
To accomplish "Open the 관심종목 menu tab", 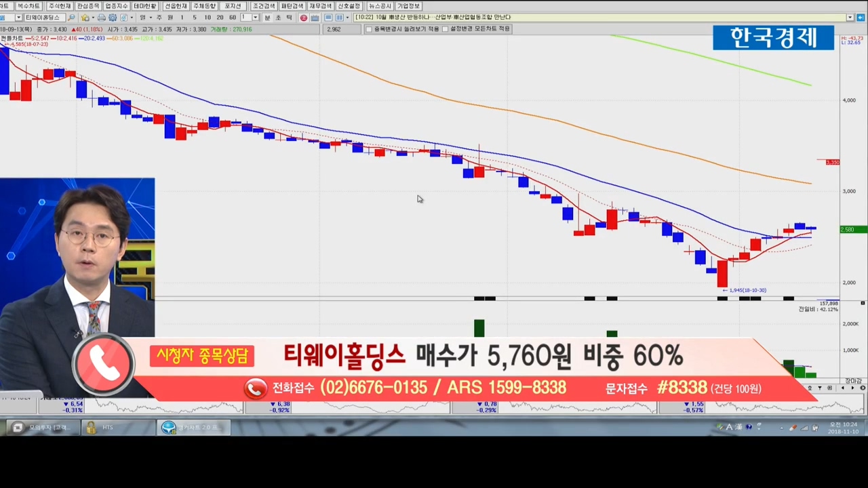I will [88, 6].
